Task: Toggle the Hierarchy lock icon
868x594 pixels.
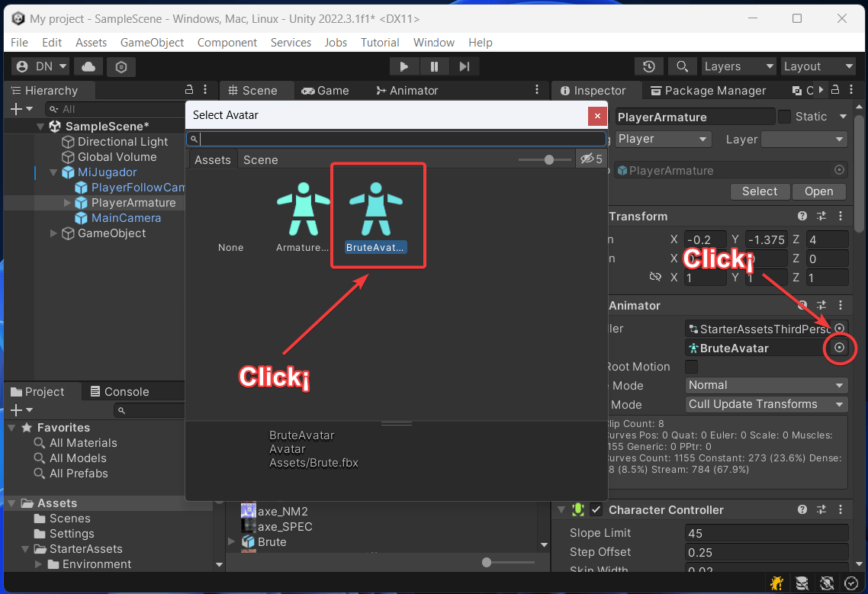Action: (x=188, y=90)
